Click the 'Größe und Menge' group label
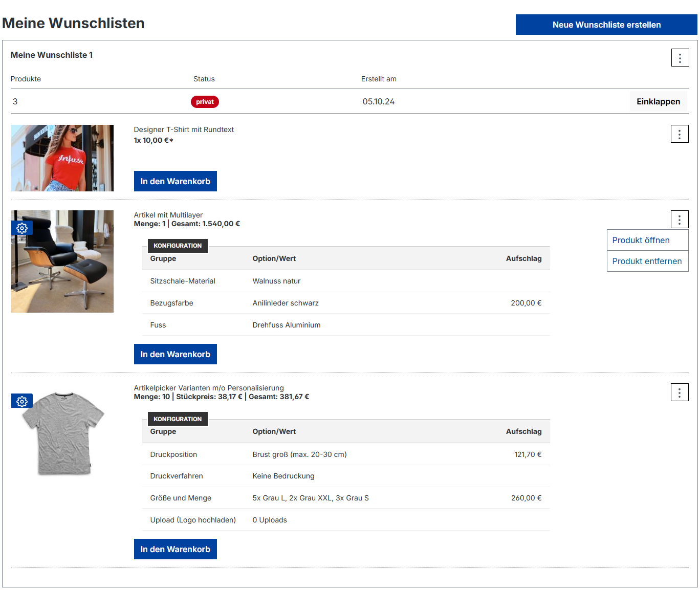700x590 pixels. (x=181, y=498)
